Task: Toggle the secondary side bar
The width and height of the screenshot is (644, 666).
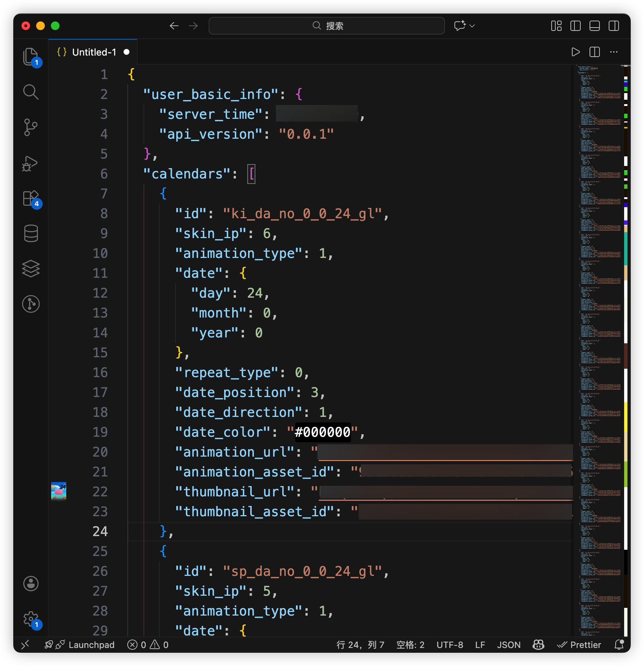Action: 614,26
